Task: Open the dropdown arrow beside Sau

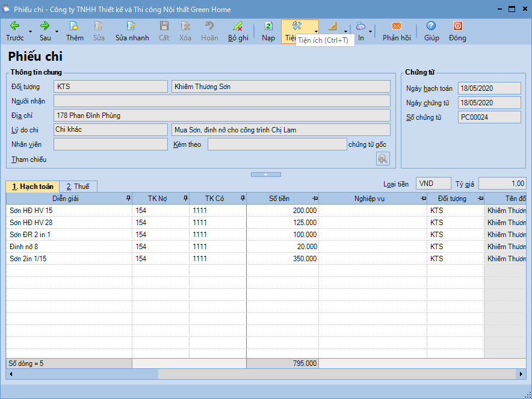Action: tap(57, 31)
